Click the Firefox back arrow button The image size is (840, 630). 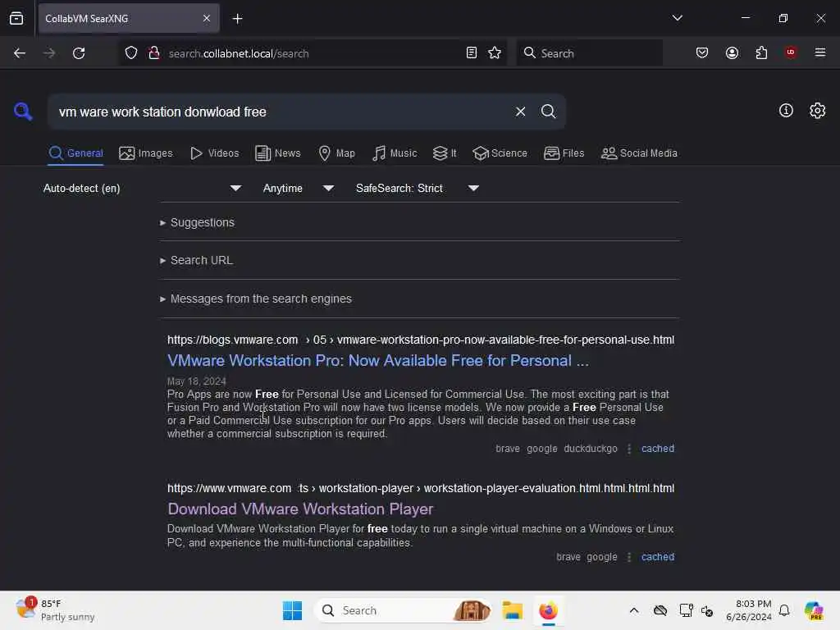20,53
